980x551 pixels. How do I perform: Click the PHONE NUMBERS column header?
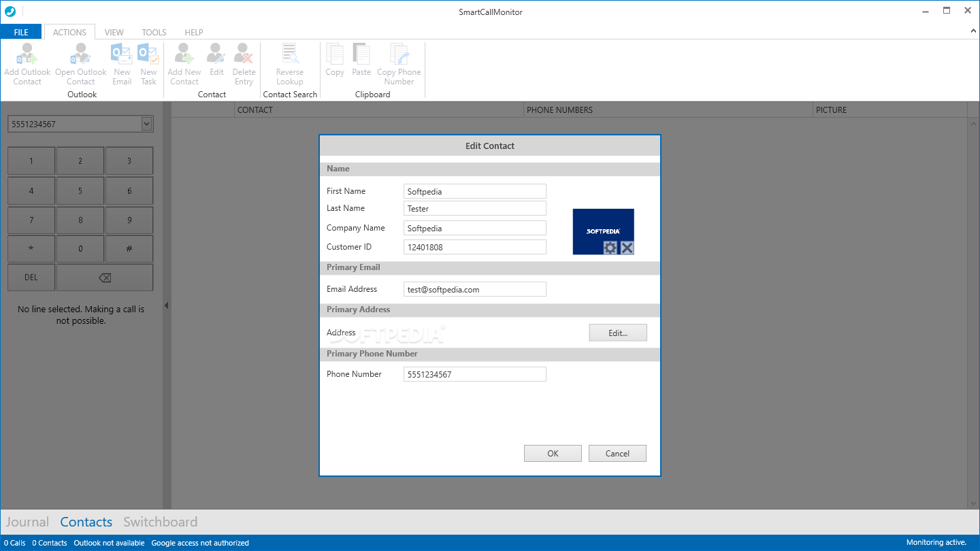pyautogui.click(x=669, y=110)
